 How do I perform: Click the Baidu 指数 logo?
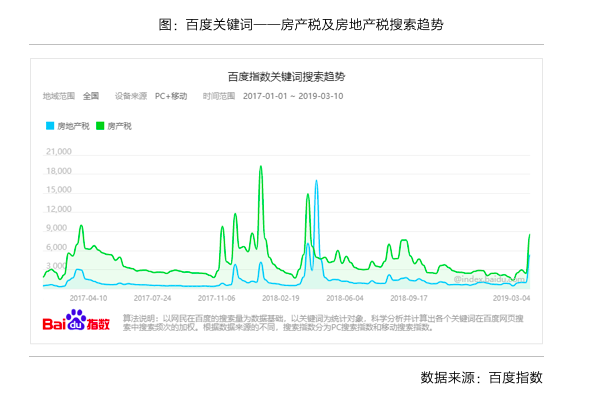point(76,321)
